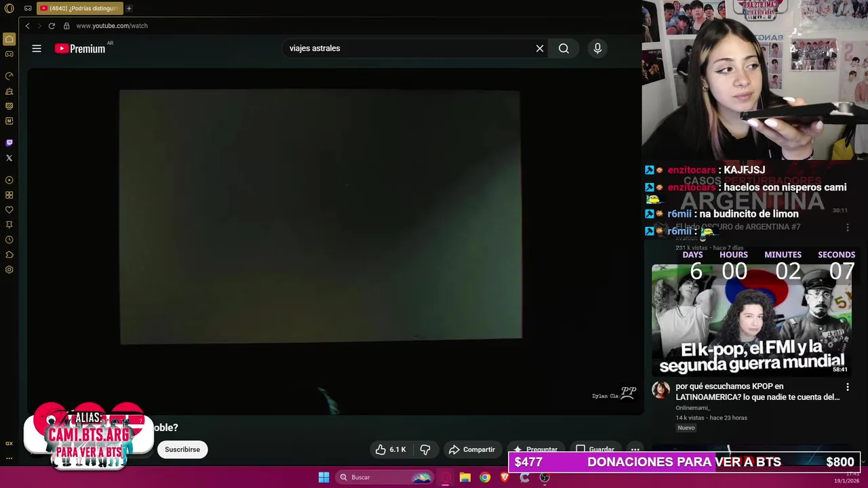The image size is (868, 488).
Task: Open Extensions puzzle icon in sidebar
Action: coord(9,255)
